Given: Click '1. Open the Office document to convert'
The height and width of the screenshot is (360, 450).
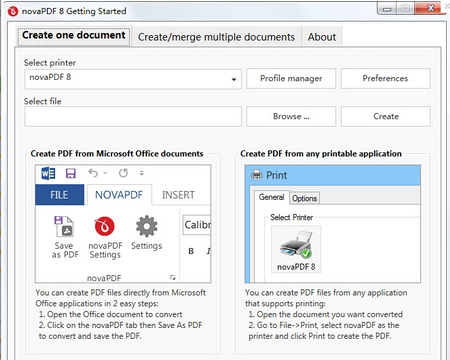Looking at the screenshot, I should [x=111, y=314].
